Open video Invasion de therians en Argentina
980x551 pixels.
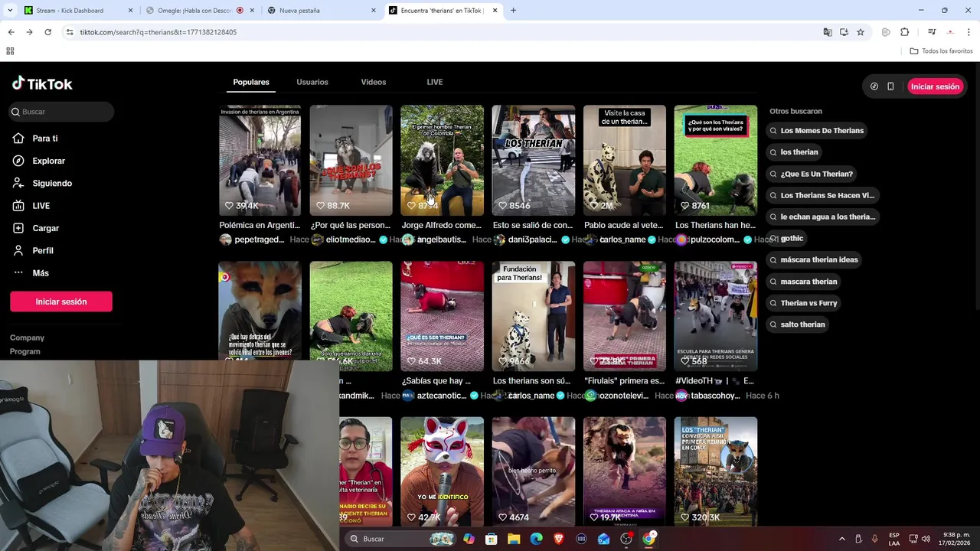(x=260, y=161)
